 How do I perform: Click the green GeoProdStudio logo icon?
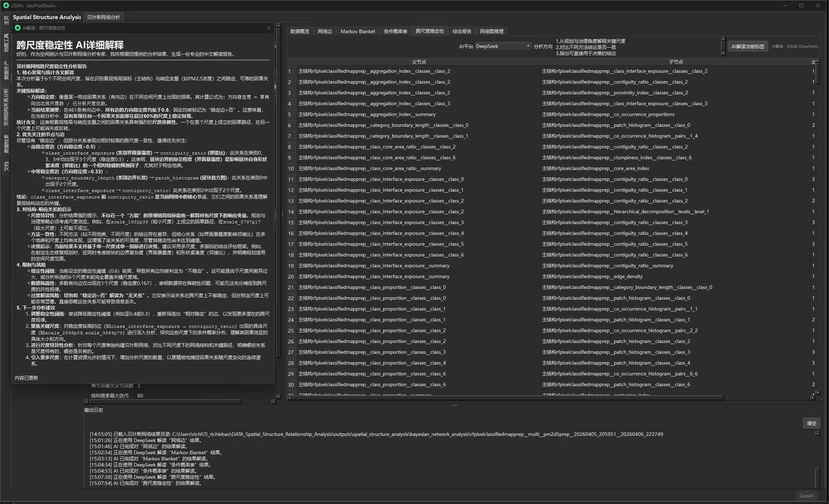[x=6, y=6]
